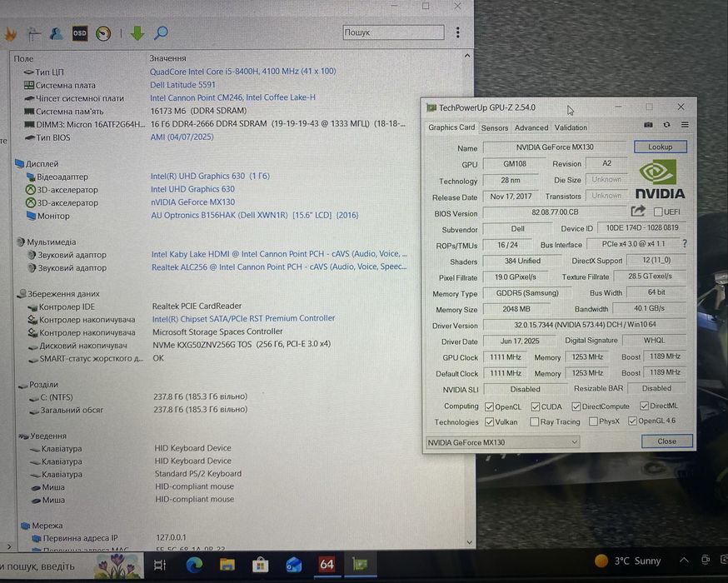Click the Close button in GPU-Z

[666, 441]
